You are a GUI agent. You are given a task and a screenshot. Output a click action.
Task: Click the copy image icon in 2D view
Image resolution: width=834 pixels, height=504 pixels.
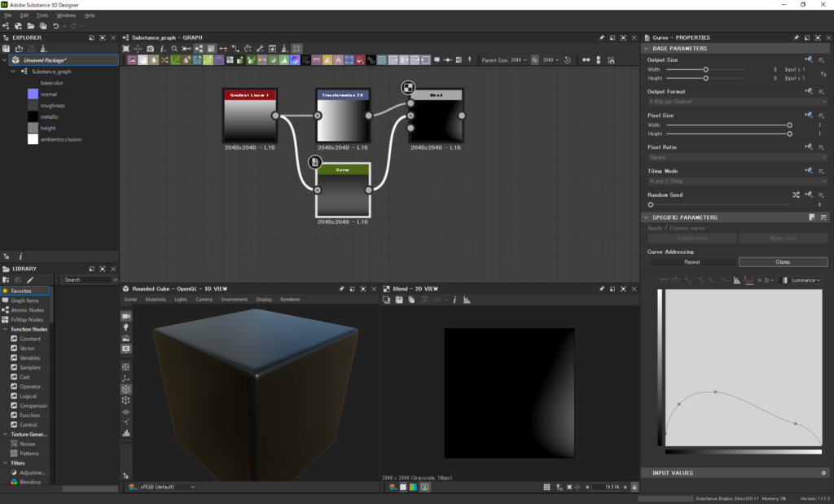coord(411,300)
